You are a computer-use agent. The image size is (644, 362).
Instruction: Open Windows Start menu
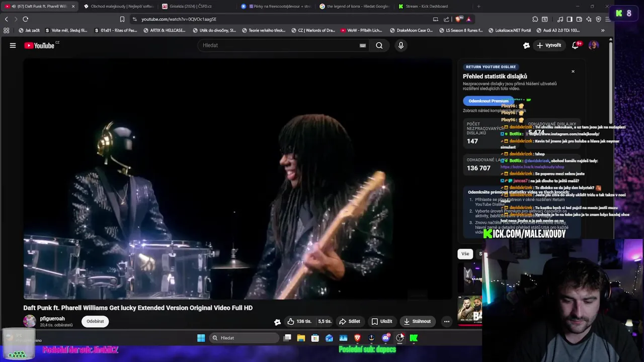(x=201, y=338)
